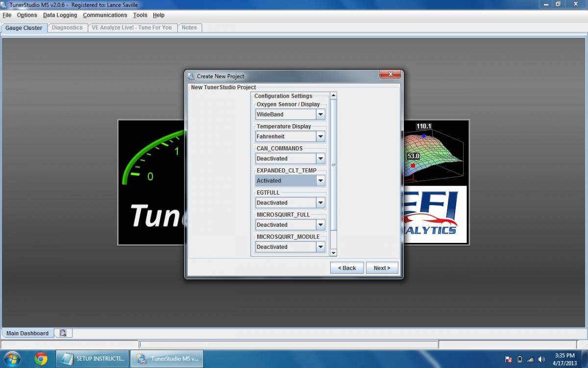Viewport: 588px width, 368px height.
Task: Open the volume tray icon
Action: pos(541,359)
